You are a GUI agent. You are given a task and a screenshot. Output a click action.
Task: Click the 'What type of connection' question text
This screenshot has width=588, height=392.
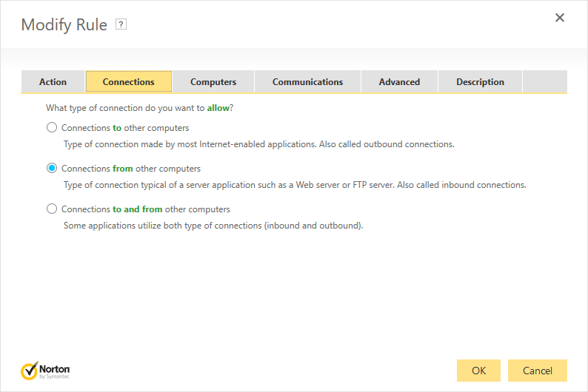140,108
